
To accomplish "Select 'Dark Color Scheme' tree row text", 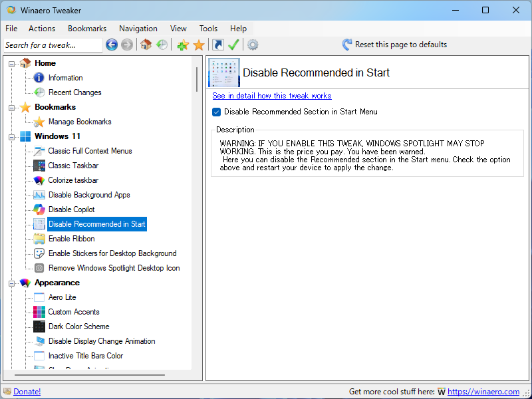I will [78, 327].
